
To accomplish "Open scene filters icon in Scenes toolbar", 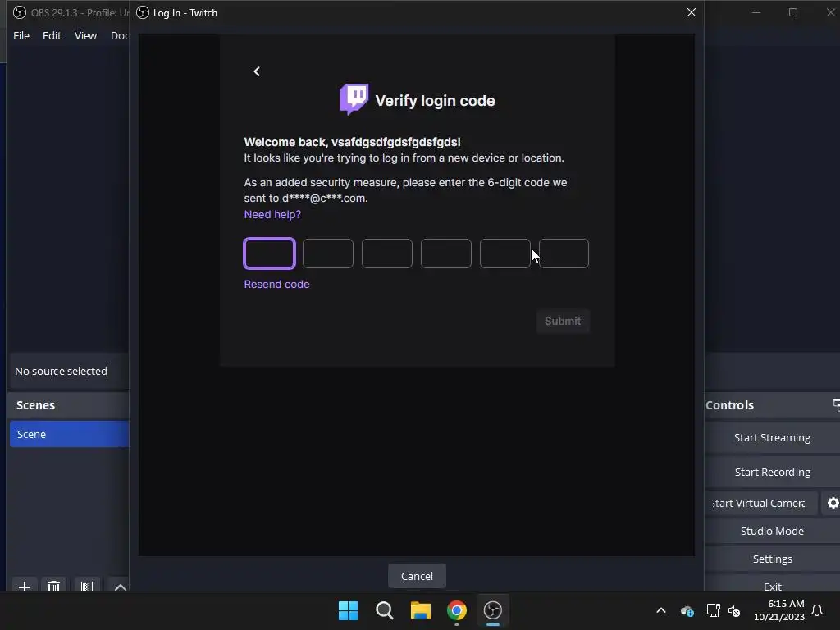I will (x=87, y=586).
